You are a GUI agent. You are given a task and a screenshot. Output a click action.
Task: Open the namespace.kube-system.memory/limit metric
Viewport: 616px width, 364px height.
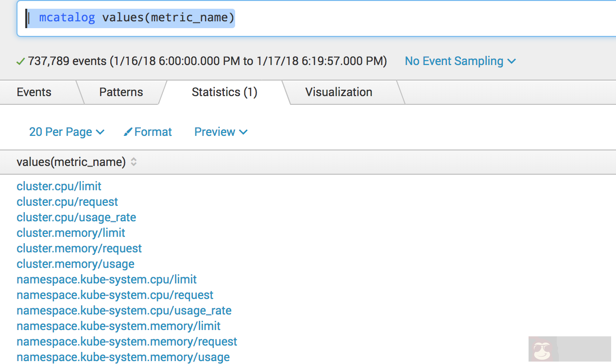click(x=119, y=326)
